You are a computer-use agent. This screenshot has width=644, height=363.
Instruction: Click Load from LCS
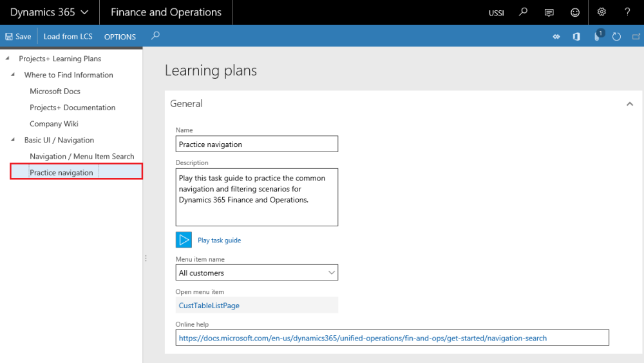click(x=68, y=37)
